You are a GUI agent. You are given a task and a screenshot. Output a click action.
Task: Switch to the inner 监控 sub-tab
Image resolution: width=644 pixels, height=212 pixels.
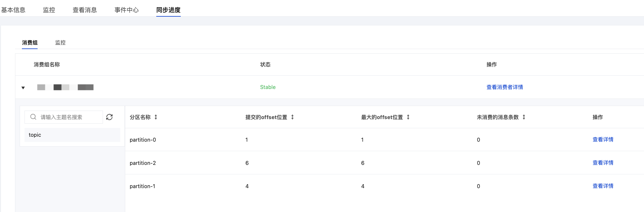pyautogui.click(x=60, y=43)
